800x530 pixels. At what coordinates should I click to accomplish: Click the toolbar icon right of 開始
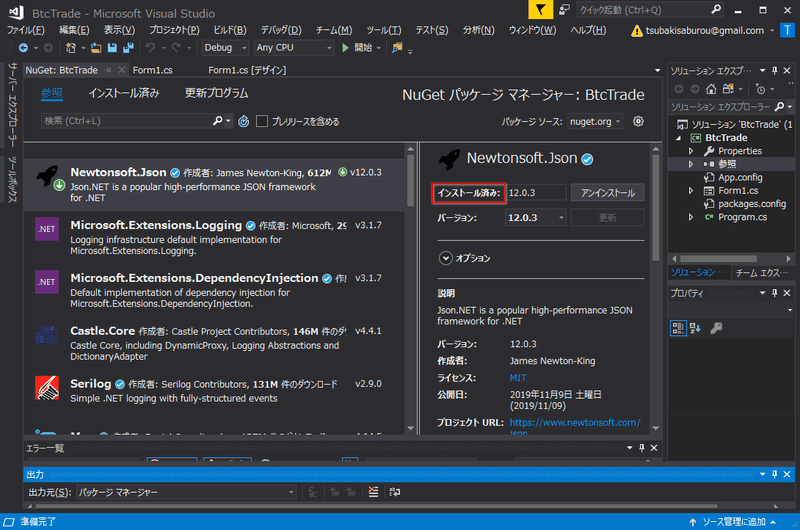pos(397,47)
